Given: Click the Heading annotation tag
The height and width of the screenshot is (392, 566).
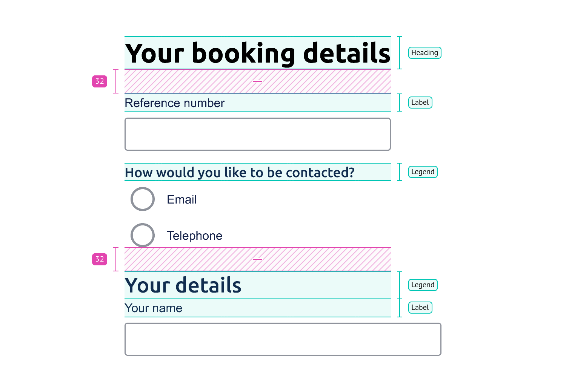Looking at the screenshot, I should 424,53.
